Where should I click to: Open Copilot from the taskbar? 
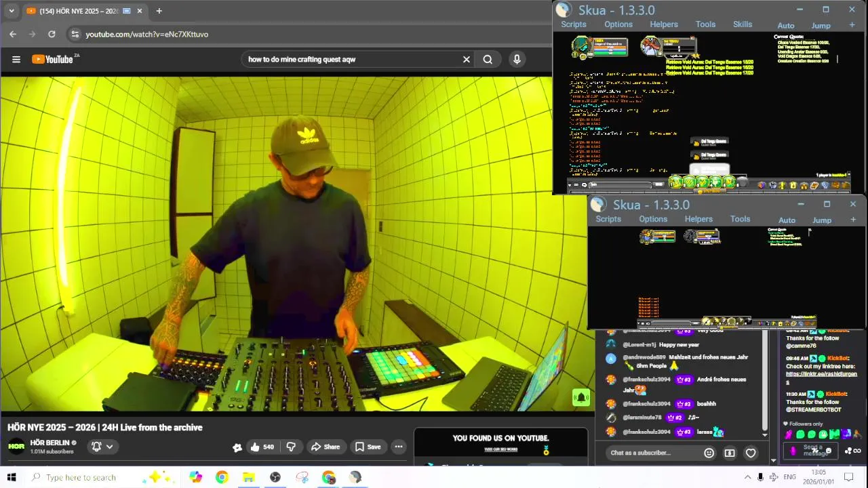pos(195,477)
